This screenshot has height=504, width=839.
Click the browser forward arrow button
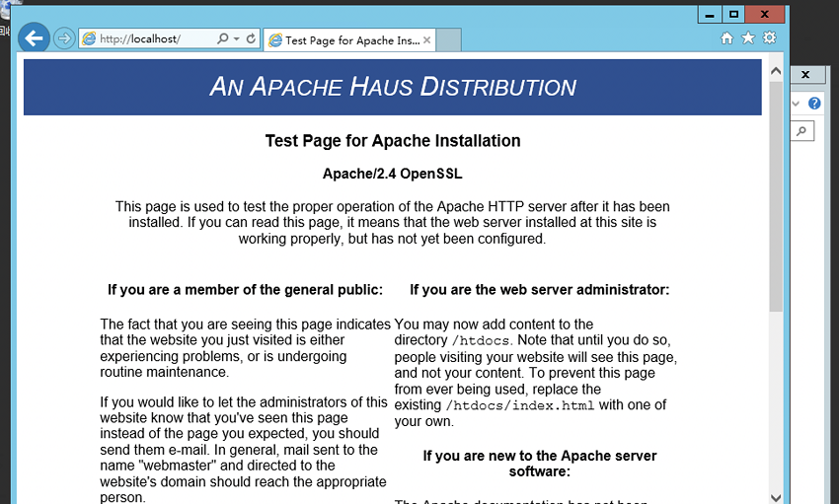[x=64, y=39]
